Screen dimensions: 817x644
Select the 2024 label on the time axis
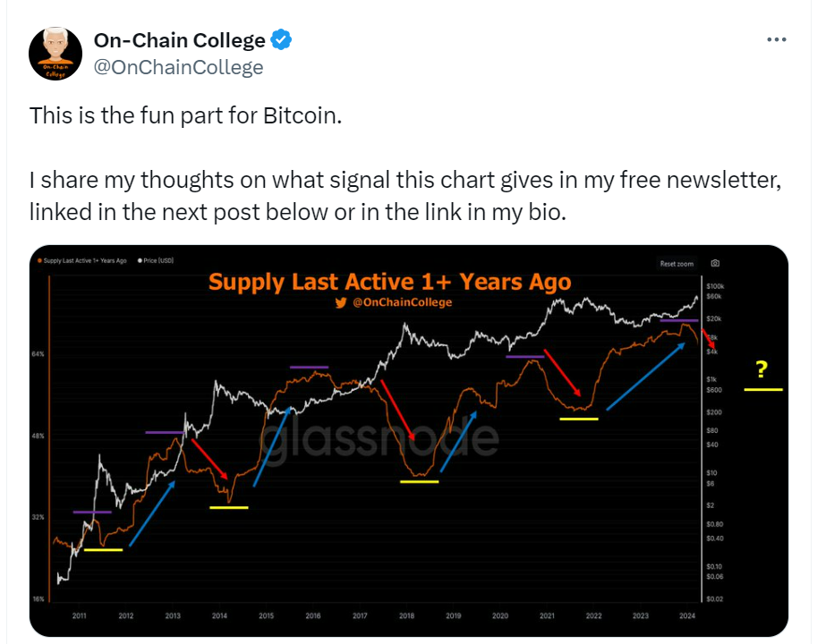click(686, 615)
